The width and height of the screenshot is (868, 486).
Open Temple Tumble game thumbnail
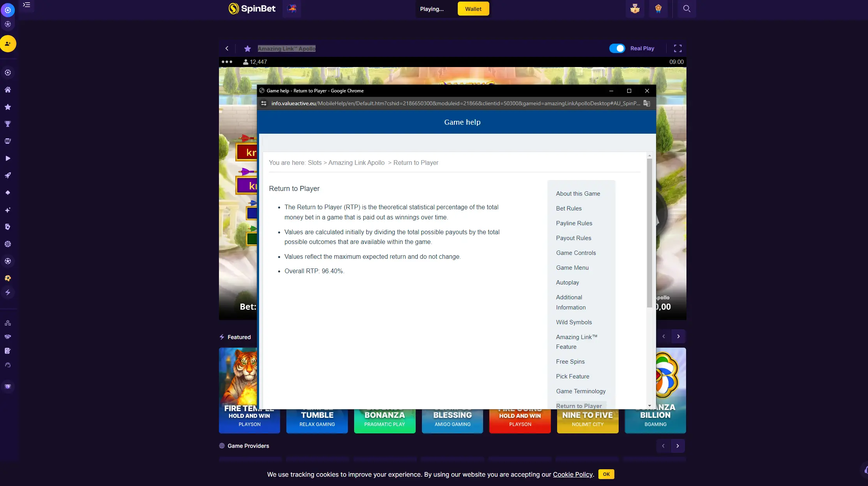pyautogui.click(x=317, y=421)
